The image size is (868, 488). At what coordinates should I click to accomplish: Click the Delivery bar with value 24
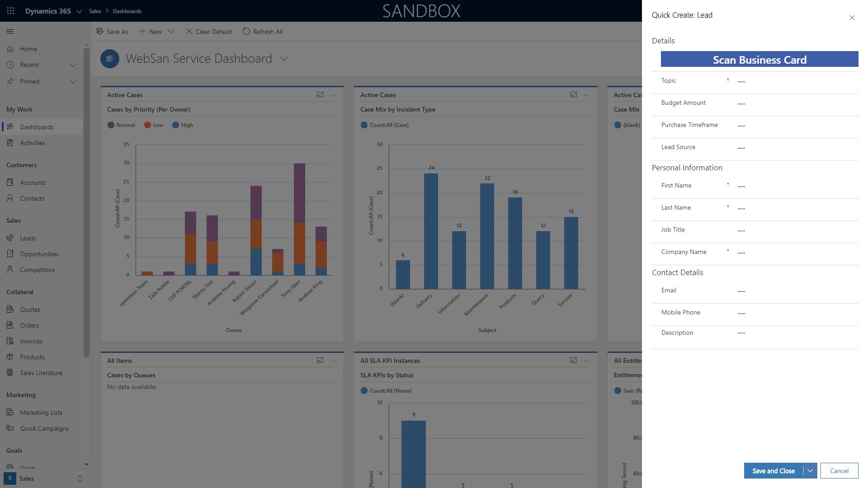click(x=431, y=231)
